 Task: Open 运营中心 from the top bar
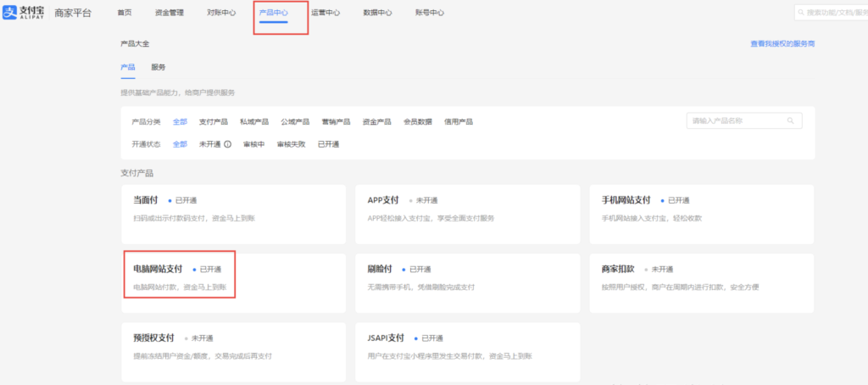(325, 13)
